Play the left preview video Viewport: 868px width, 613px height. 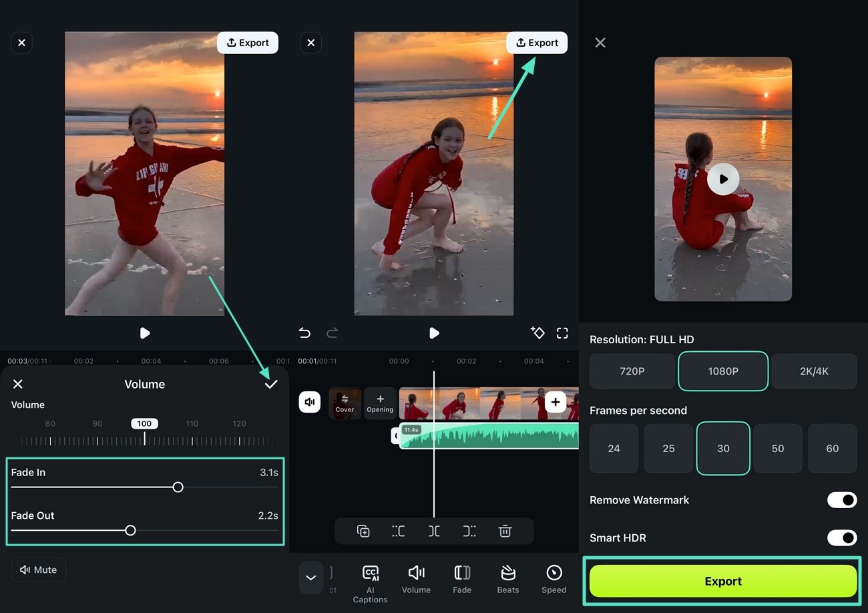point(144,333)
